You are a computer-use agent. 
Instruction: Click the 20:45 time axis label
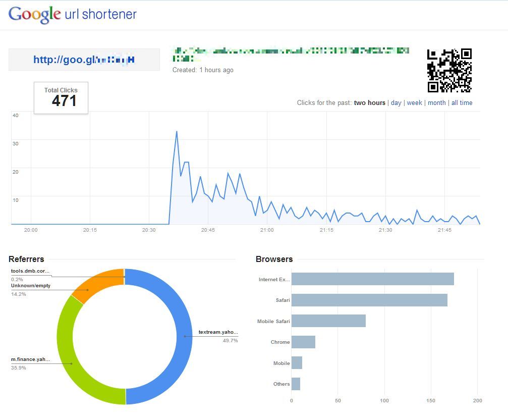coord(208,230)
